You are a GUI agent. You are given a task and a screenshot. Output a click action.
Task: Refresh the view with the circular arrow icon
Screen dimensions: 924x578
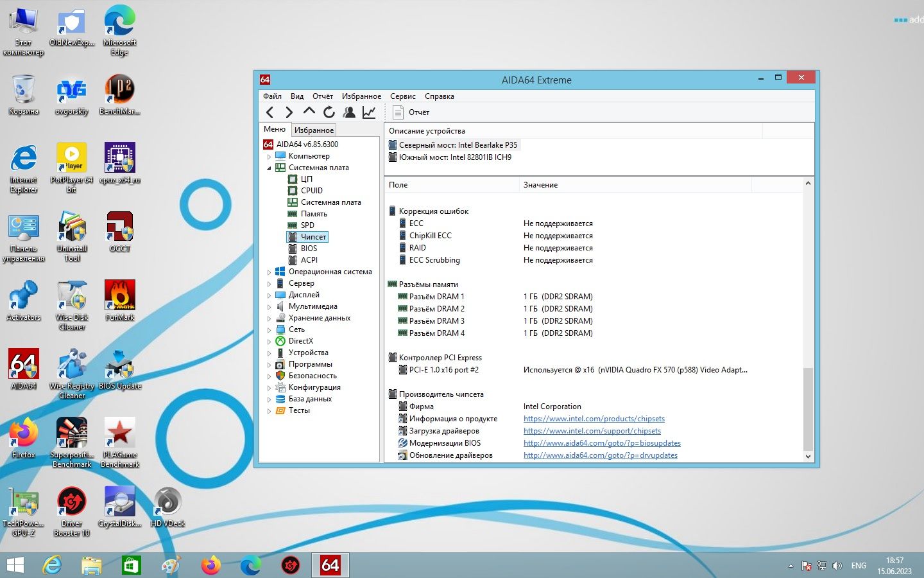(329, 112)
